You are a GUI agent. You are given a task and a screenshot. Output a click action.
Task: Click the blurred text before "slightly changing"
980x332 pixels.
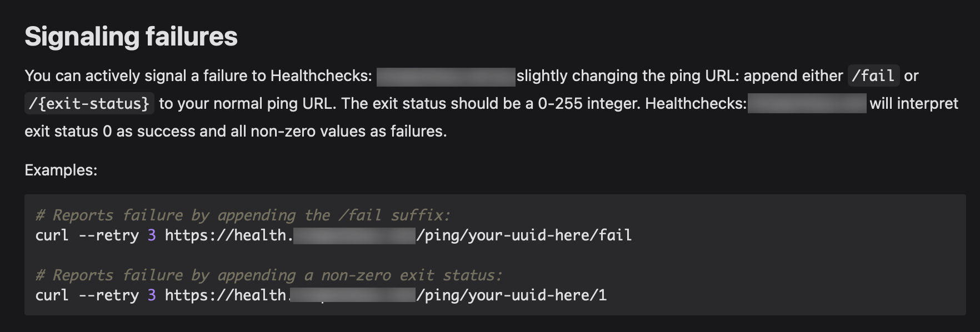[446, 77]
